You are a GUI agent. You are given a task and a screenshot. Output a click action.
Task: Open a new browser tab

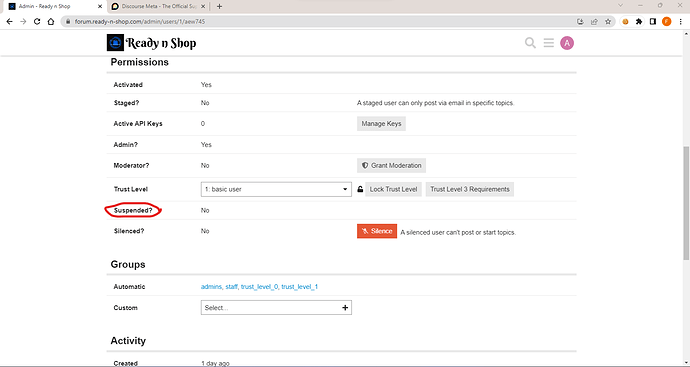pos(219,6)
